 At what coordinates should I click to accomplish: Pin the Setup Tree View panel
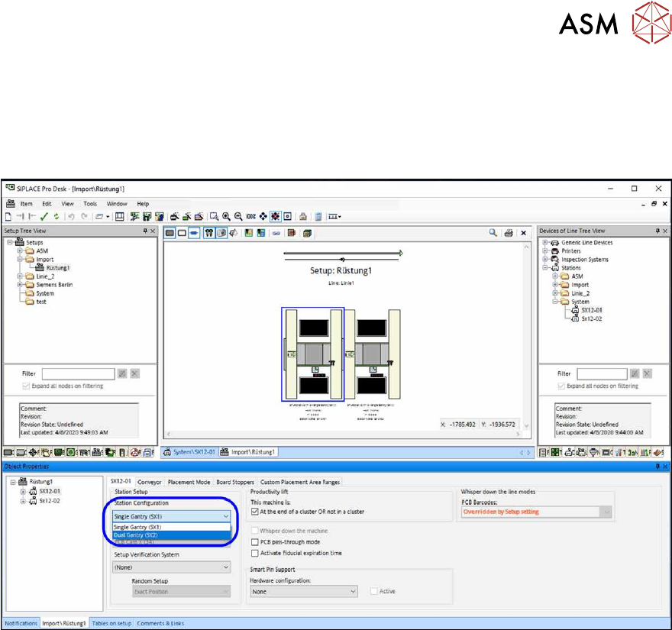coord(145,231)
